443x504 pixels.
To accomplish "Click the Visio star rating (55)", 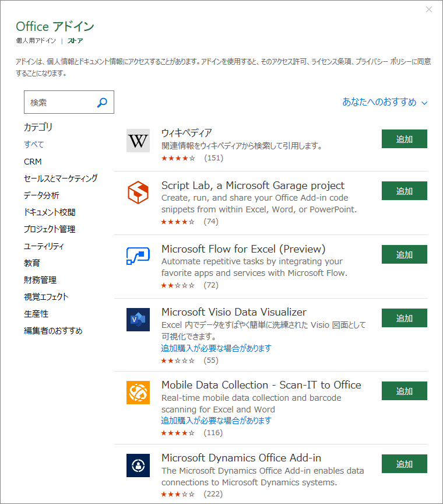I will (178, 360).
